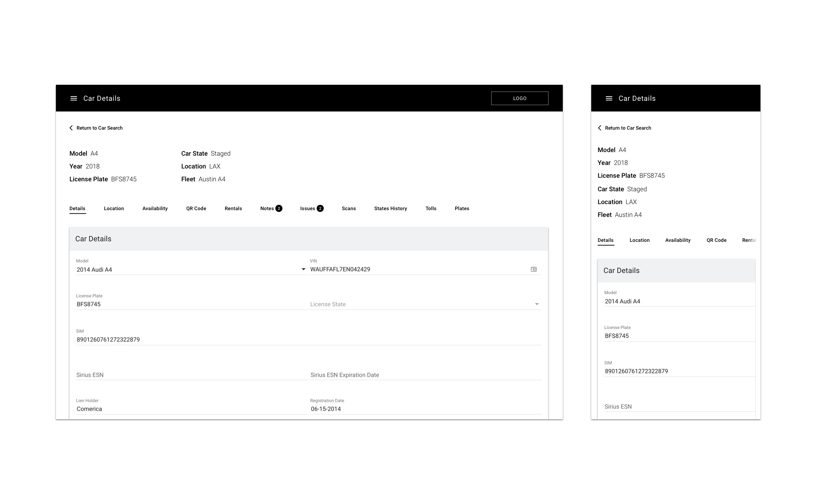This screenshot has height=504, width=816.
Task: Open hamburger menu in mobile Car Details header
Action: click(609, 98)
